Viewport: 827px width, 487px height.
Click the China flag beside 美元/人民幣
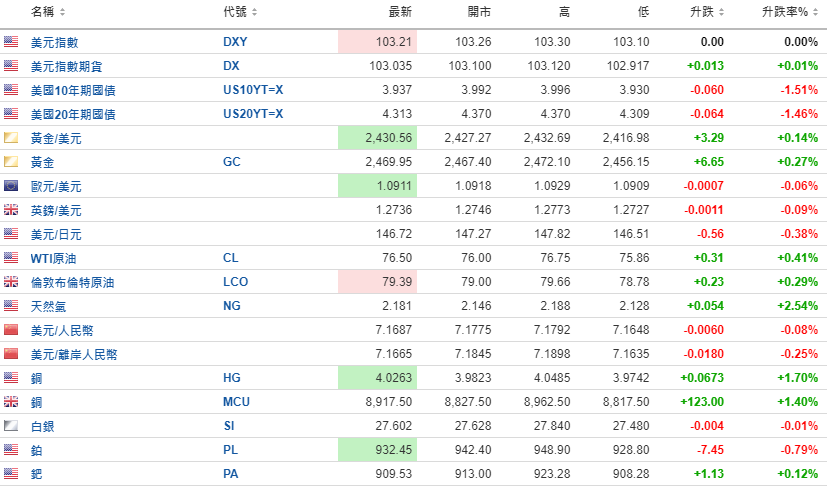tap(11, 330)
